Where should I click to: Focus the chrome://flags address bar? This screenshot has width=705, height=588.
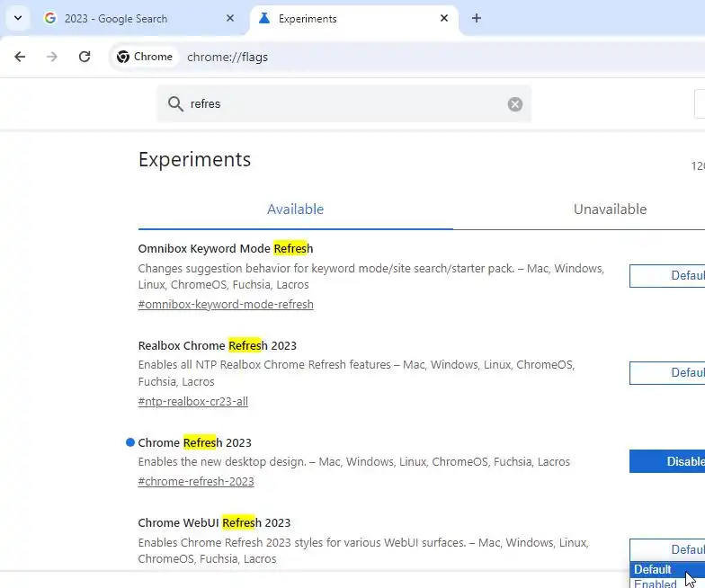pos(405,58)
